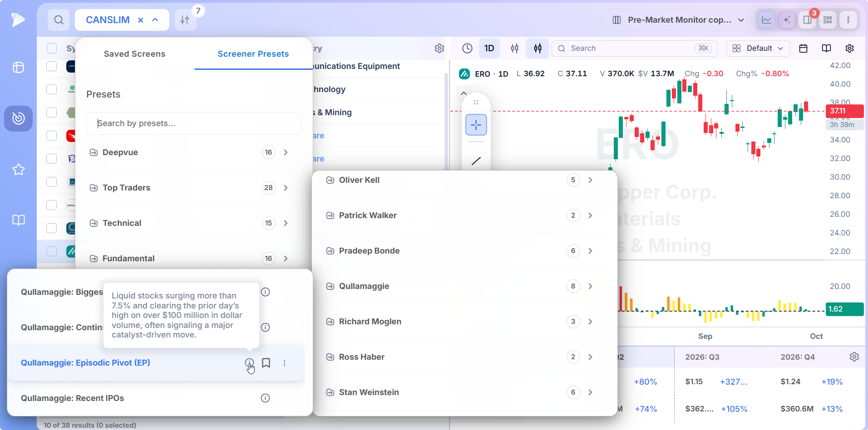Clear the CANSLIM screen with the x
Viewport: 868px width, 430px height.
141,20
